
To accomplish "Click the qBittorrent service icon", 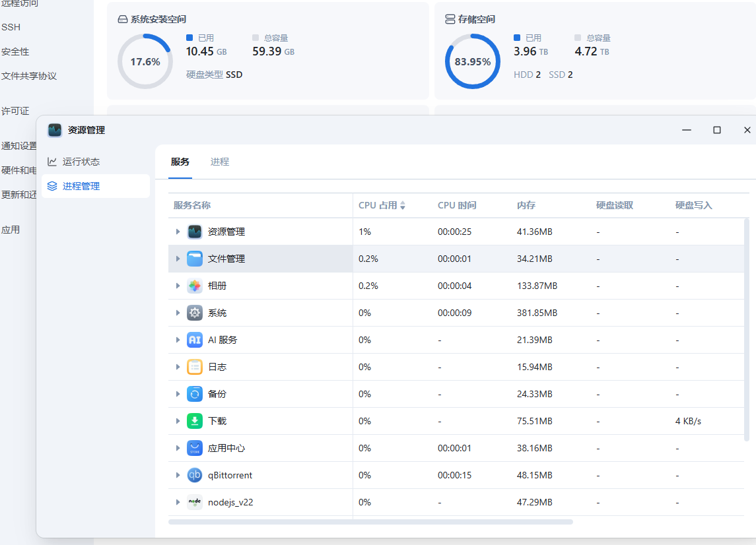I will [x=195, y=475].
